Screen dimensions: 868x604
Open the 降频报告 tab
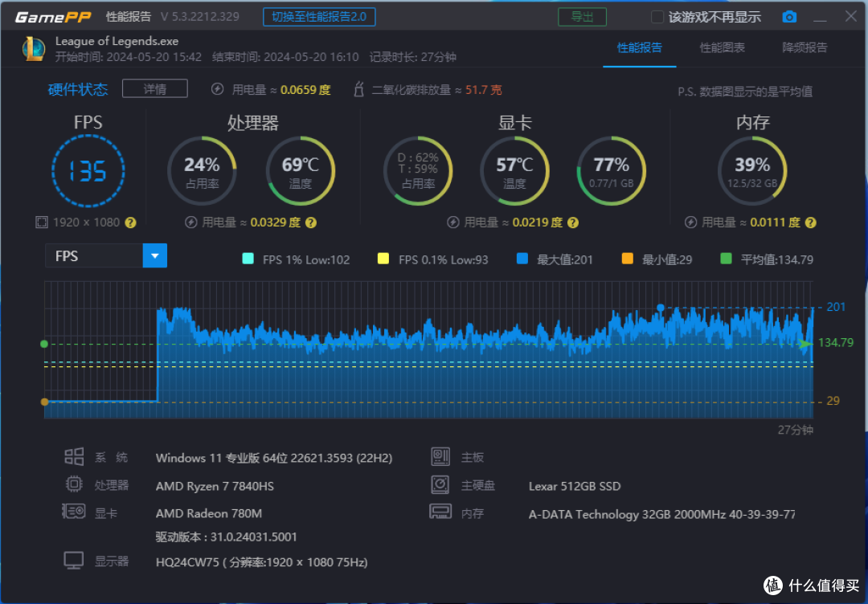point(805,47)
